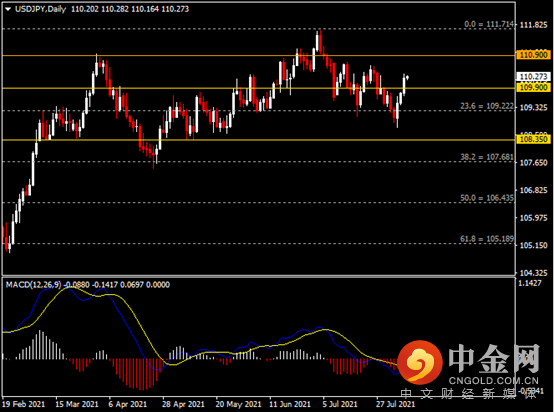Image resolution: width=554 pixels, height=412 pixels.
Task: Click the 11 Jun 2021 date marker
Action: tap(290, 404)
